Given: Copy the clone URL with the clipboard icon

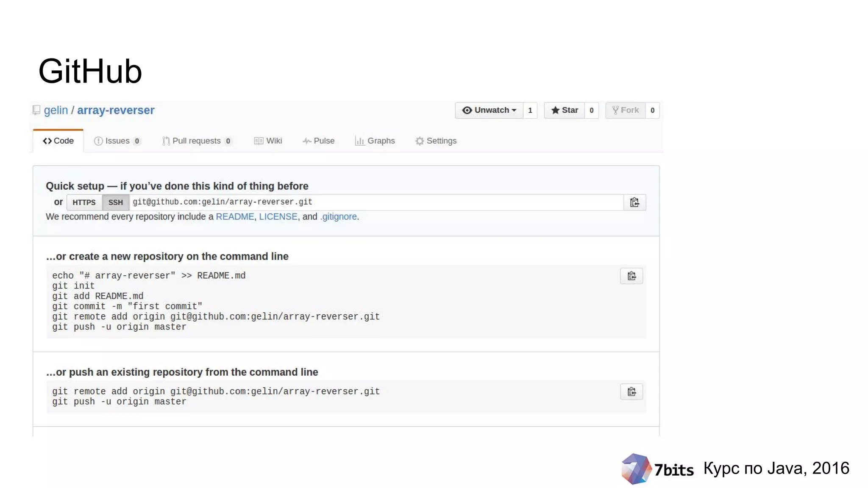Looking at the screenshot, I should (635, 202).
